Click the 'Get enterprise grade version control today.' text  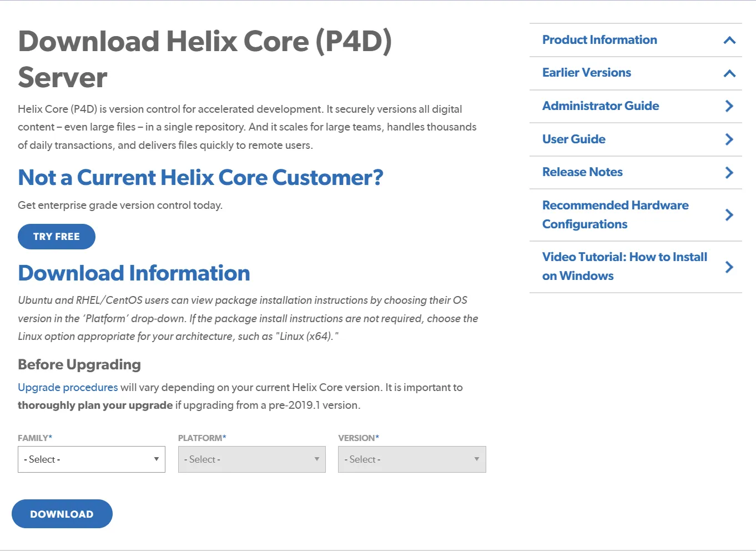pyautogui.click(x=120, y=206)
